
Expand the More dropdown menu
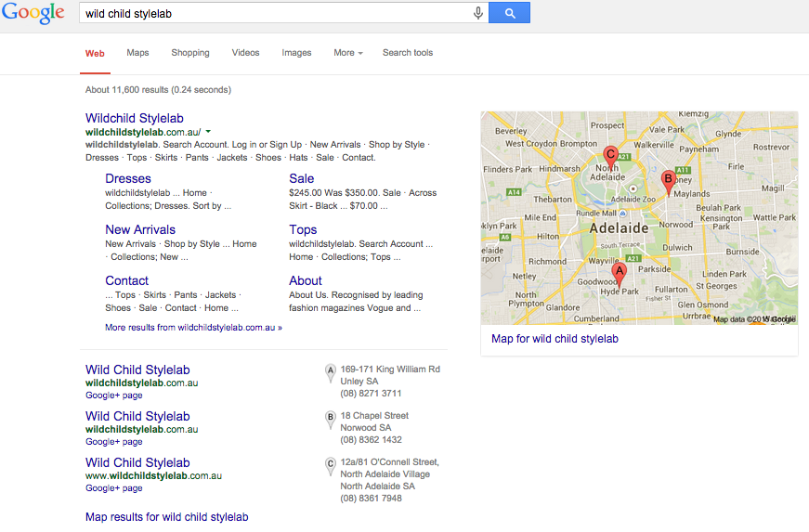pyautogui.click(x=348, y=53)
